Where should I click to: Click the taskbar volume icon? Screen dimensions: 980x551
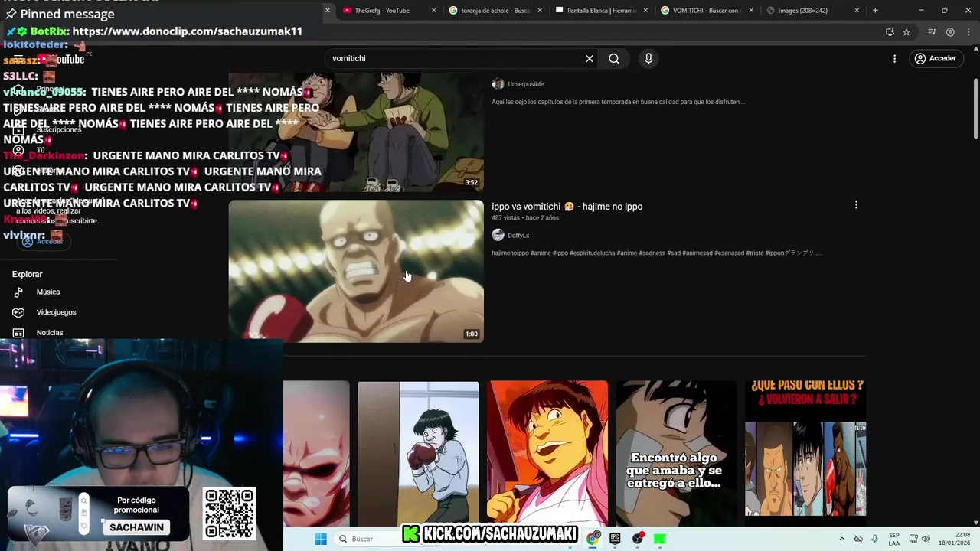click(x=926, y=539)
